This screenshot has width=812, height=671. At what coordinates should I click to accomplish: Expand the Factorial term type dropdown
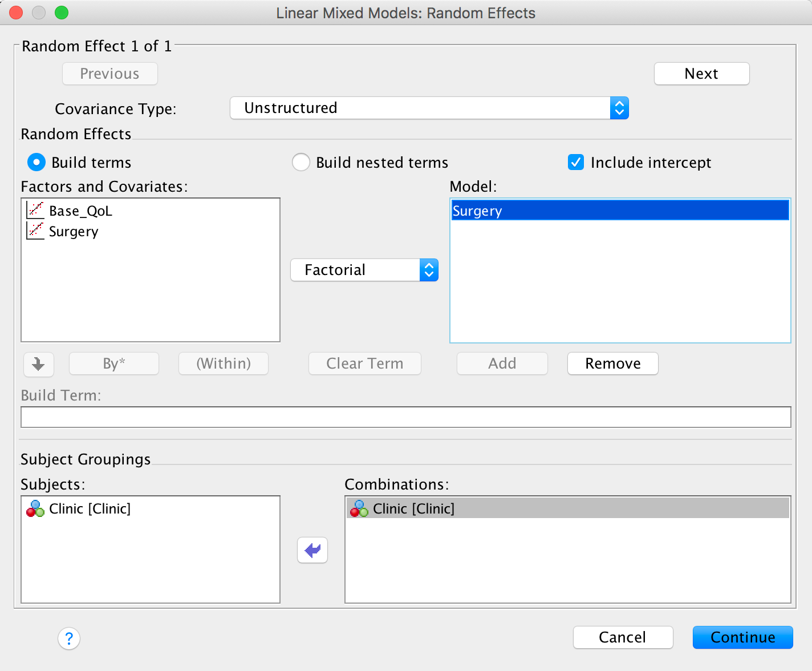pos(364,270)
